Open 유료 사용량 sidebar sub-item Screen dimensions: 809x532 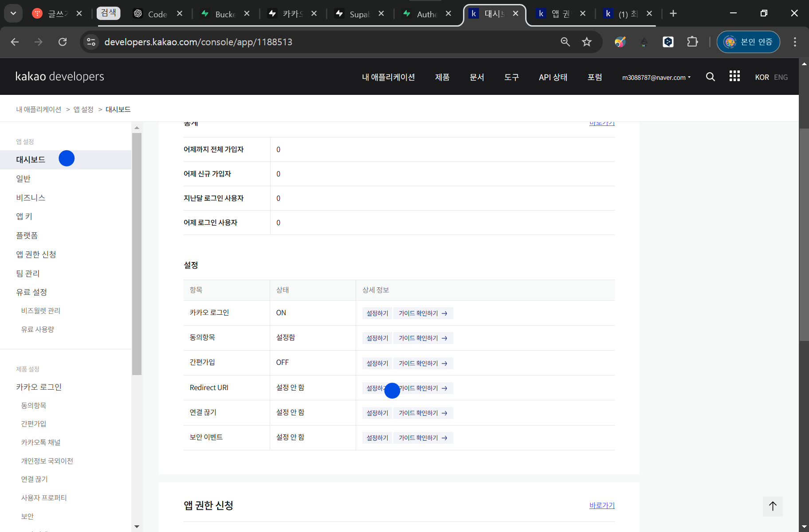coord(38,329)
